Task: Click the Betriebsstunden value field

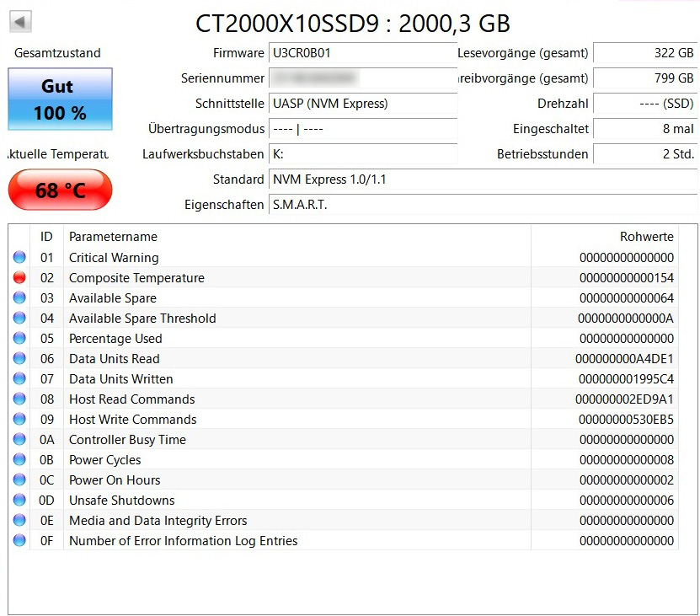Action: tap(645, 154)
